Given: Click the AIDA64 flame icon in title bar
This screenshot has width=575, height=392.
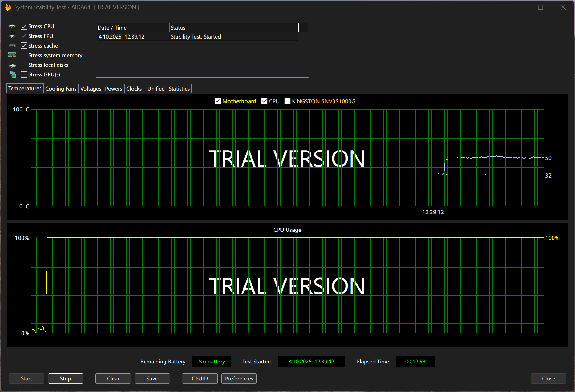Looking at the screenshot, I should coord(8,7).
